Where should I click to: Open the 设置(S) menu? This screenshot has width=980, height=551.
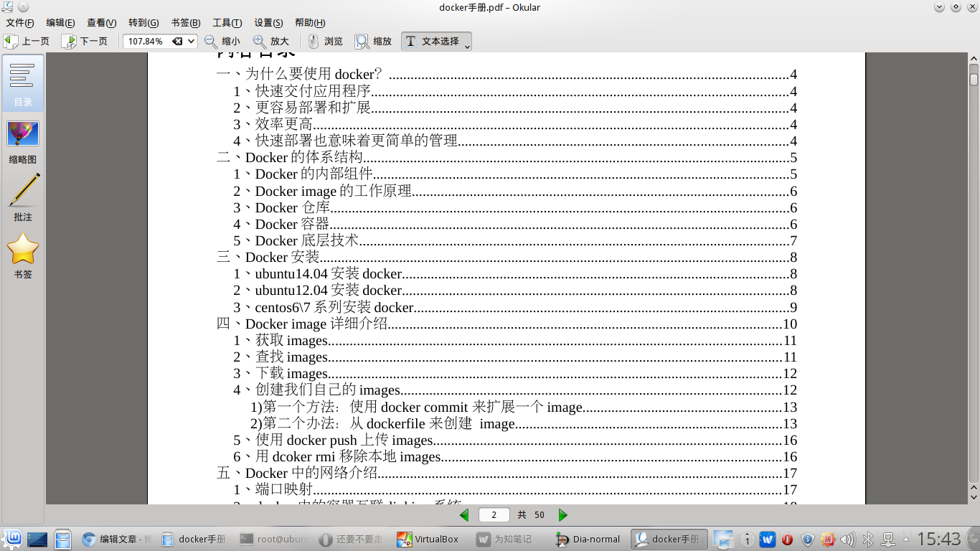[x=268, y=23]
